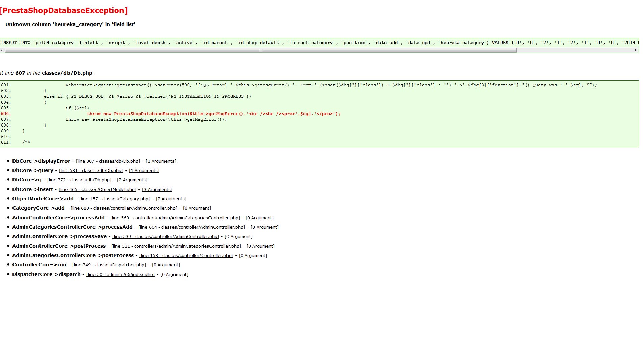
Task: Click the SQL box right scroll arrow
Action: tap(636, 50)
